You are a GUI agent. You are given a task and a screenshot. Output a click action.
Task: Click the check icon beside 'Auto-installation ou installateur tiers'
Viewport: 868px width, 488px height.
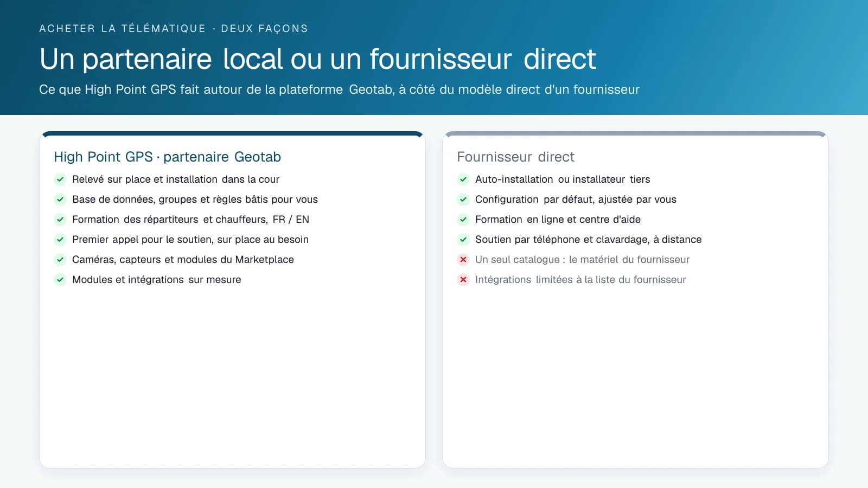coord(463,179)
